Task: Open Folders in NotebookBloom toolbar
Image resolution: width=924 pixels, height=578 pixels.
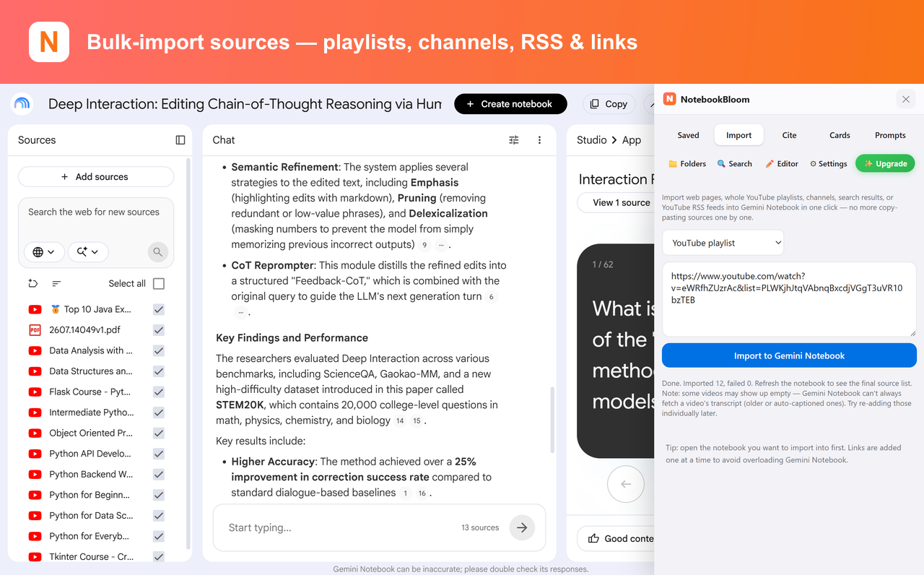Action: click(x=687, y=164)
